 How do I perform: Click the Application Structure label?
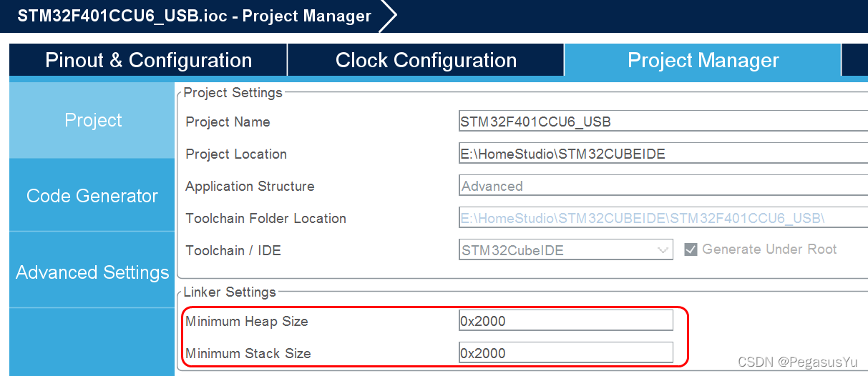pos(250,186)
